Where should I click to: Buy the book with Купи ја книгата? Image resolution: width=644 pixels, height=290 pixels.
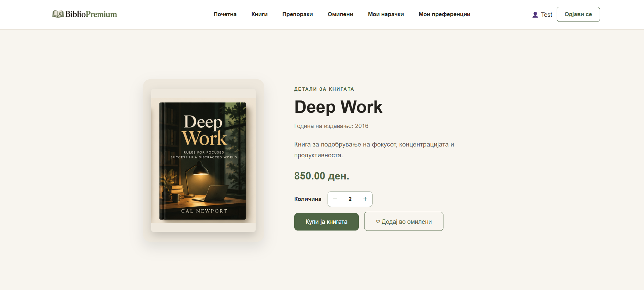(327, 222)
